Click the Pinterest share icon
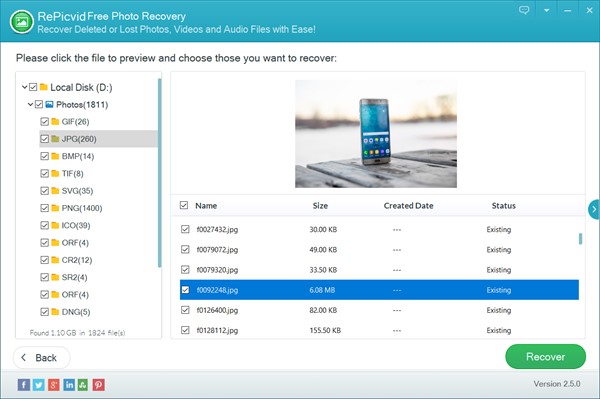 (x=98, y=384)
